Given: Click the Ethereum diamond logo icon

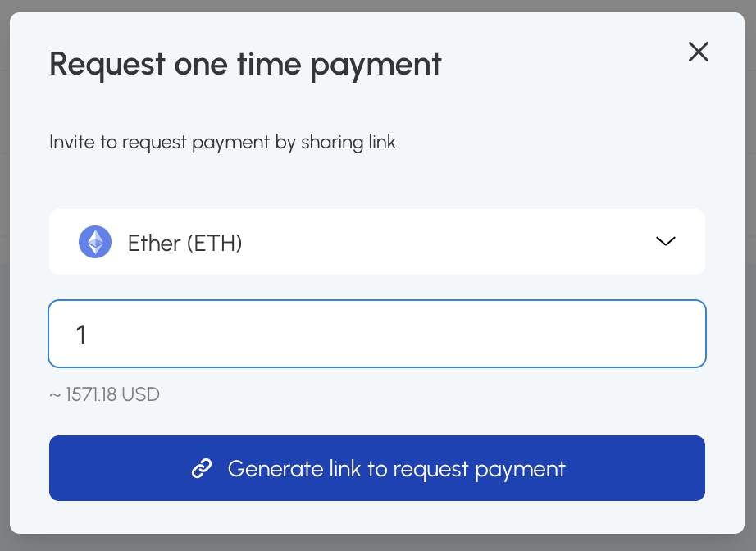Looking at the screenshot, I should [95, 242].
